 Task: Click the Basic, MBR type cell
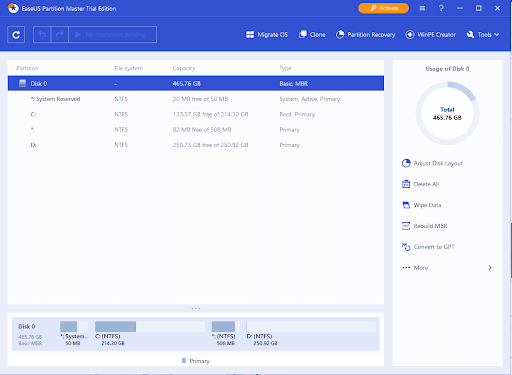point(294,84)
